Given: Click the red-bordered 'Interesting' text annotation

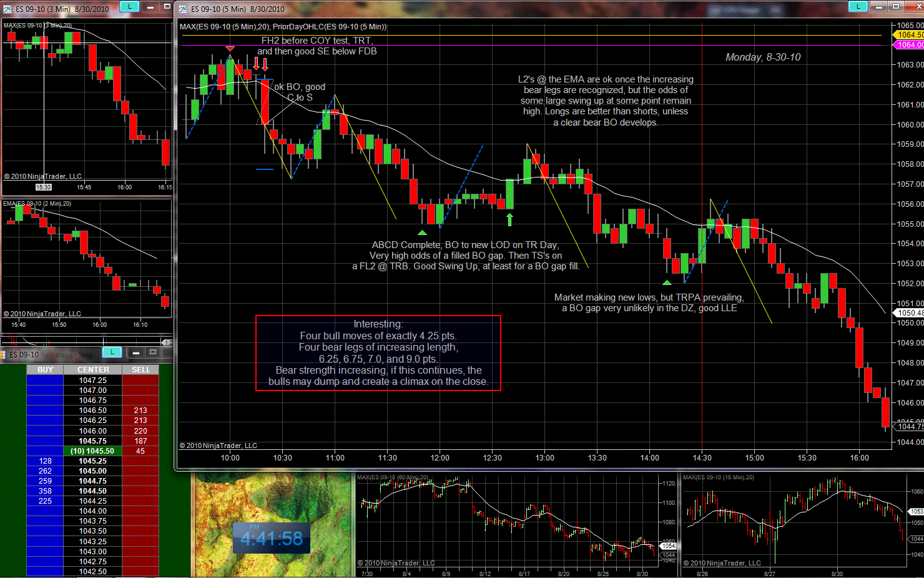Looking at the screenshot, I should tap(378, 352).
